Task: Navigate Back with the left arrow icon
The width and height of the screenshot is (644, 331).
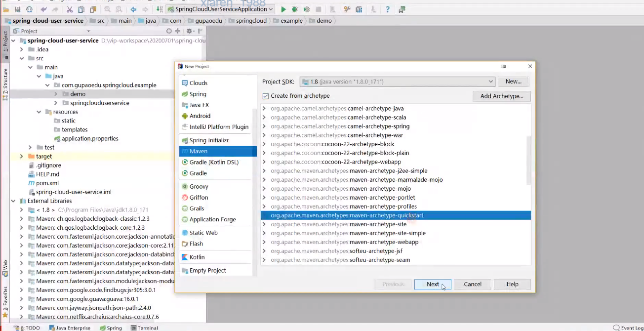Action: click(x=133, y=9)
